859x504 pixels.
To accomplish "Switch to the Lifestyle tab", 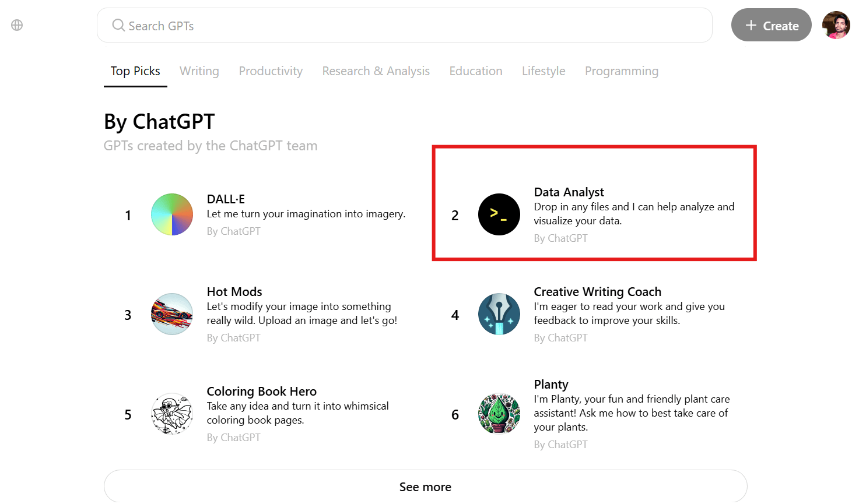I will click(544, 71).
